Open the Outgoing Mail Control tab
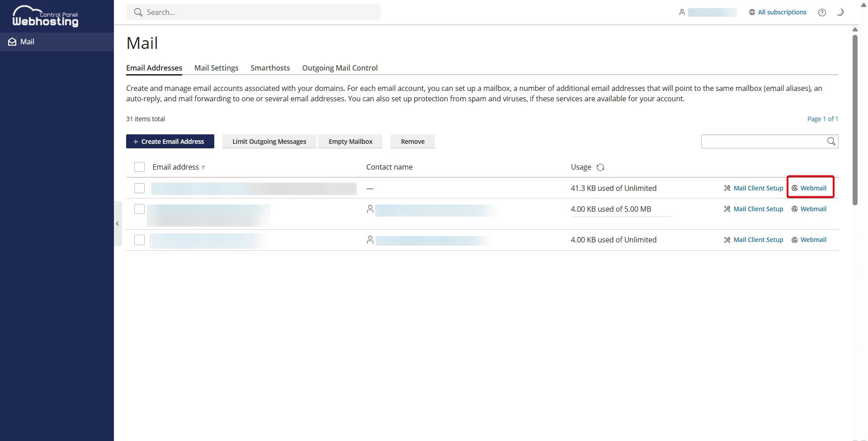 340,68
